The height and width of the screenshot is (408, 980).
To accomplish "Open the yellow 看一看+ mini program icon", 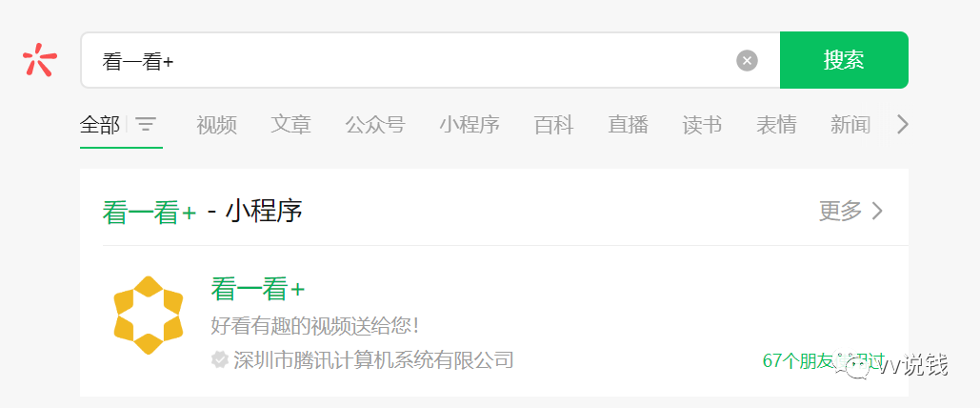I will 149,316.
